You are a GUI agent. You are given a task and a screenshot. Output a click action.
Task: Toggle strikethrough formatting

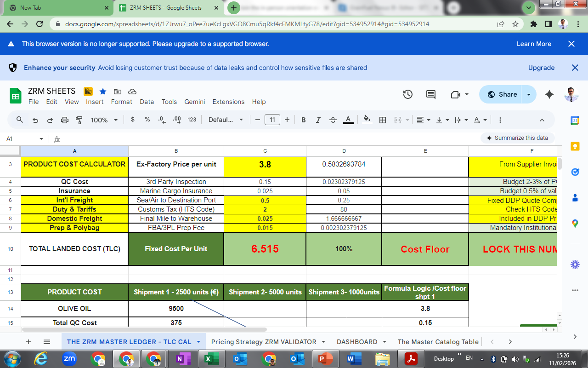[333, 120]
